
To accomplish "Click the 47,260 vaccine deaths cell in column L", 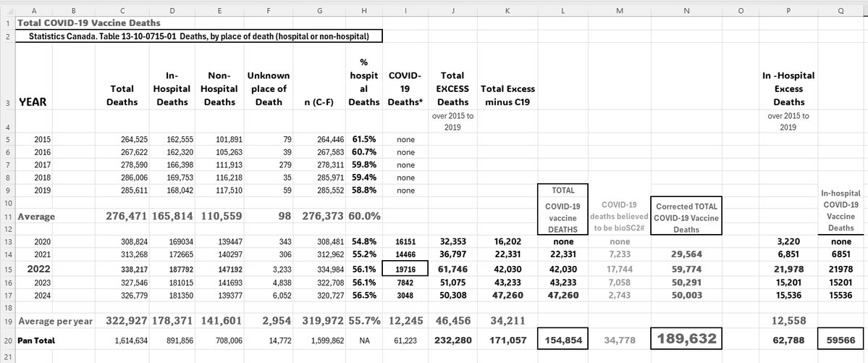I will (563, 296).
